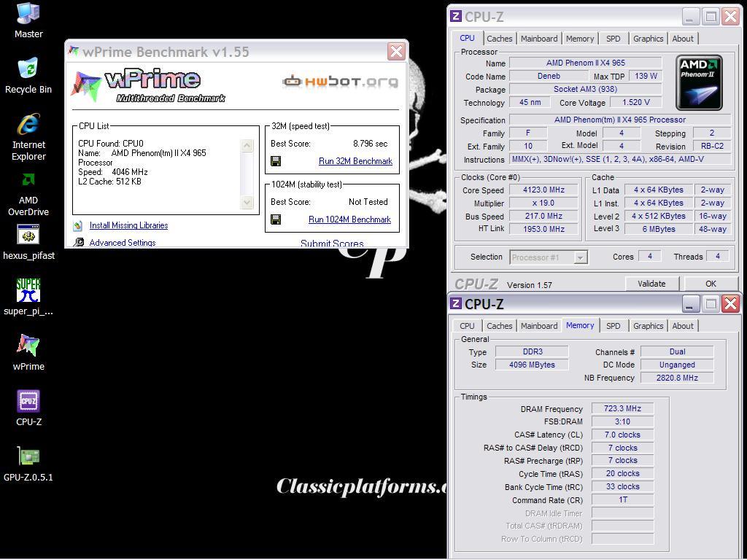Click the icon next to Advanced Settings
The image size is (747, 560).
(79, 242)
